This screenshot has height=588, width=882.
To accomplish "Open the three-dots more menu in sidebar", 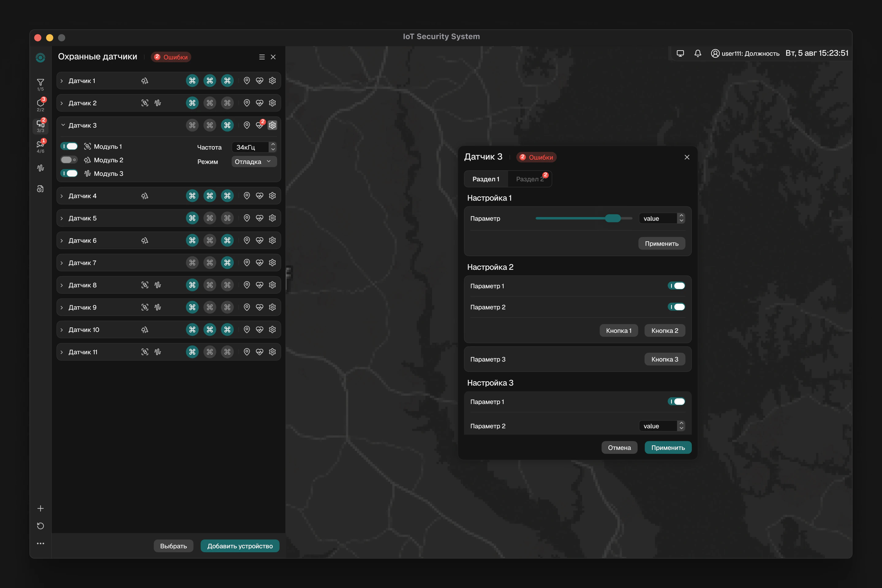I will click(x=40, y=543).
